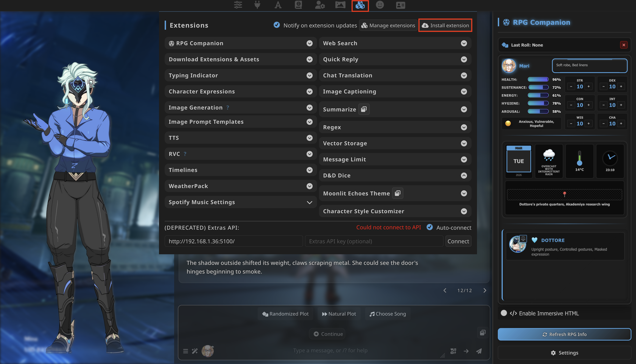Click the popout icon next to Summarize
Viewport: 636px width, 364px height.
click(x=364, y=109)
